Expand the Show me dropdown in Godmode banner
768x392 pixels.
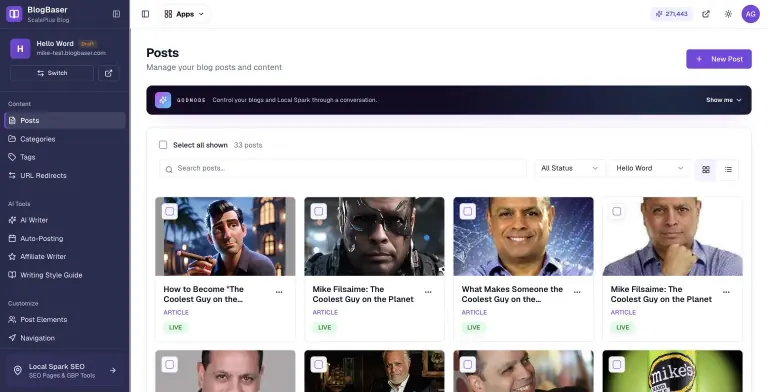point(723,100)
